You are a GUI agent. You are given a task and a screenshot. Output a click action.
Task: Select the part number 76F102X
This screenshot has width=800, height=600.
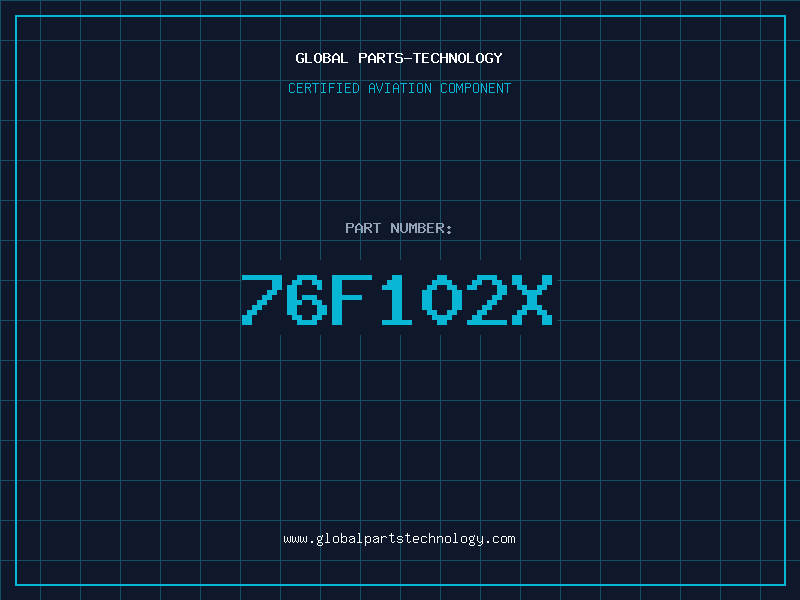[x=397, y=299]
